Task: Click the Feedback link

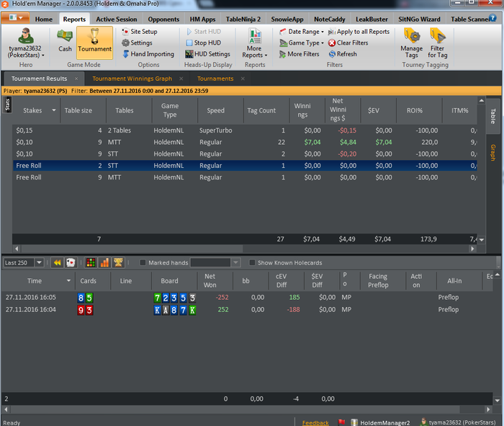Action: tap(315, 422)
